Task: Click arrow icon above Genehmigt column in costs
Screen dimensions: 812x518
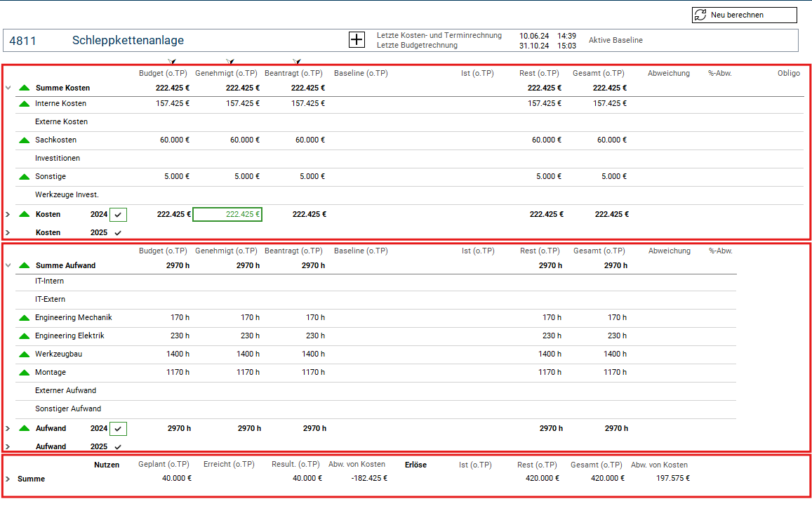Action: (x=229, y=62)
